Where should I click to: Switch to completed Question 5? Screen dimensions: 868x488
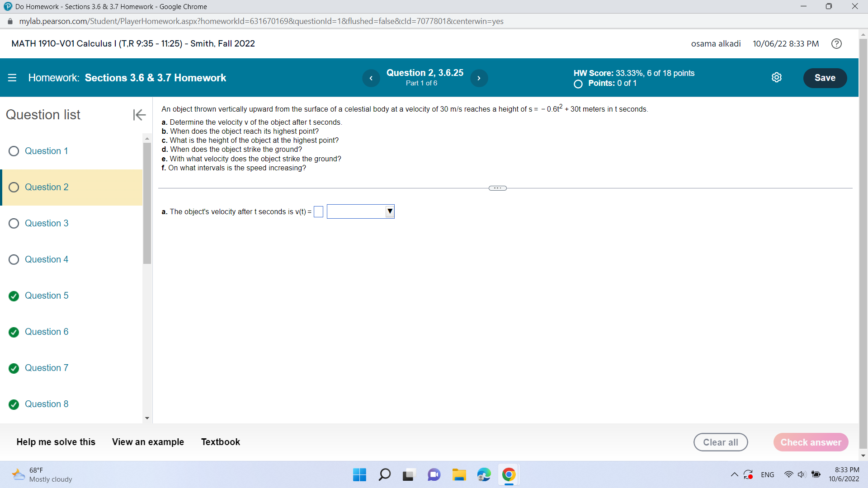(47, 296)
